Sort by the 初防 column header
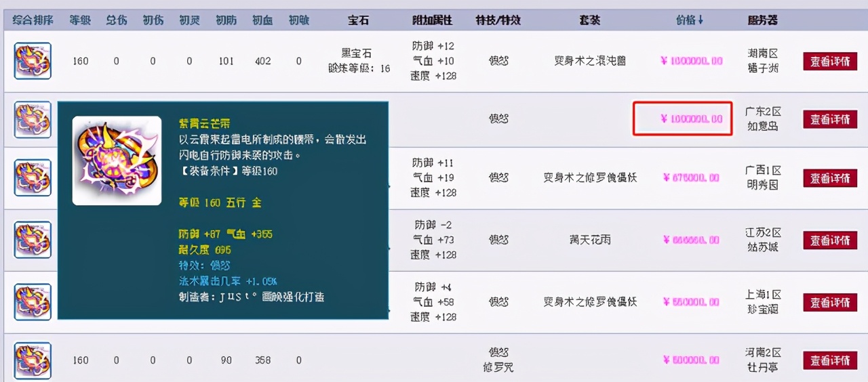 point(226,20)
